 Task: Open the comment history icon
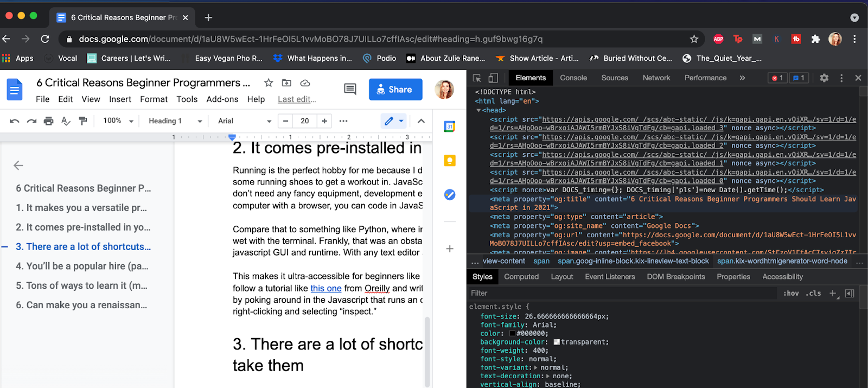point(350,89)
